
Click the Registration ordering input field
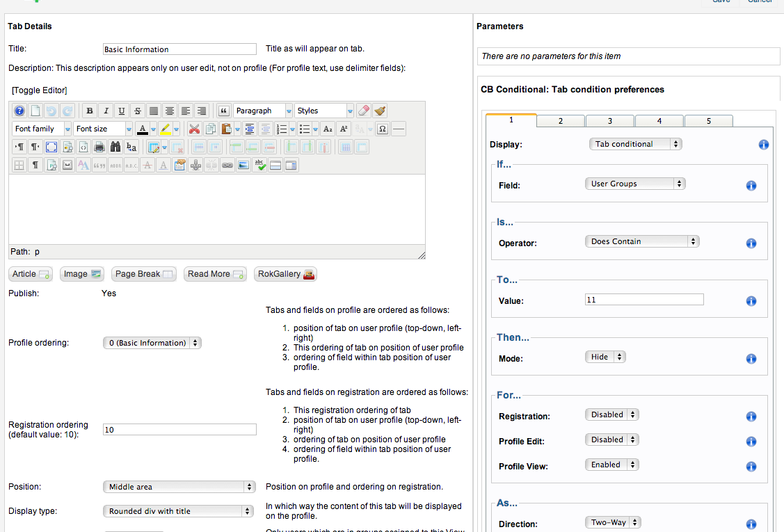tap(179, 430)
